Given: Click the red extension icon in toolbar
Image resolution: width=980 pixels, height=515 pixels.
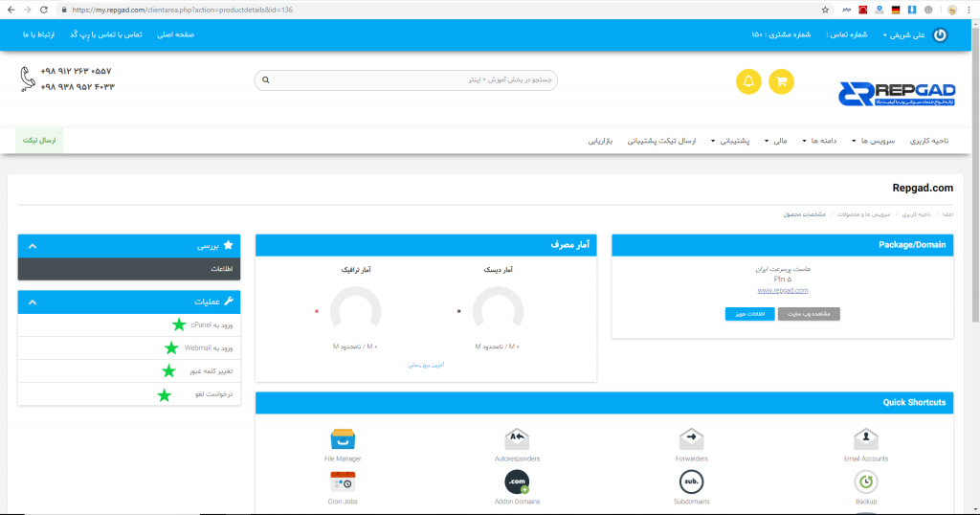Looking at the screenshot, I should point(863,10).
